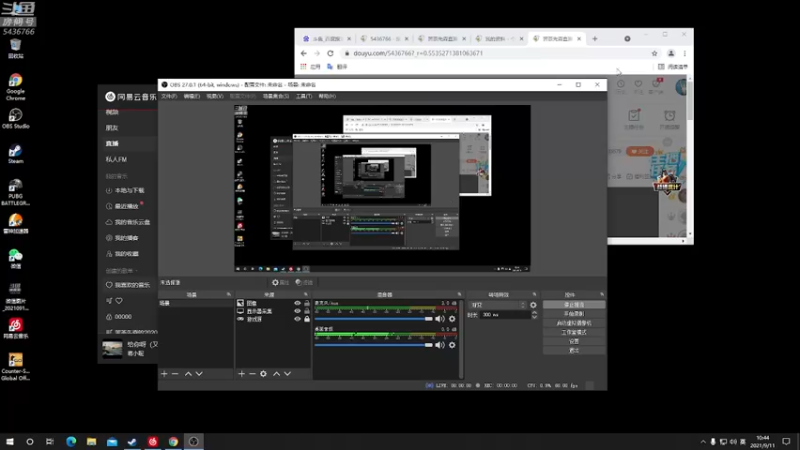The width and height of the screenshot is (800, 450).
Task: Show hidden system tray icons chevron
Action: tap(703, 441)
